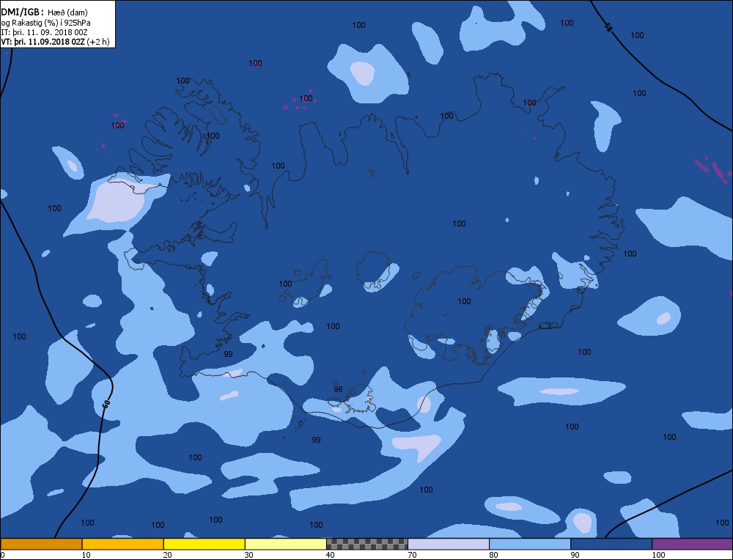Click the legend tick label '70'
733x560 pixels.
click(x=412, y=555)
